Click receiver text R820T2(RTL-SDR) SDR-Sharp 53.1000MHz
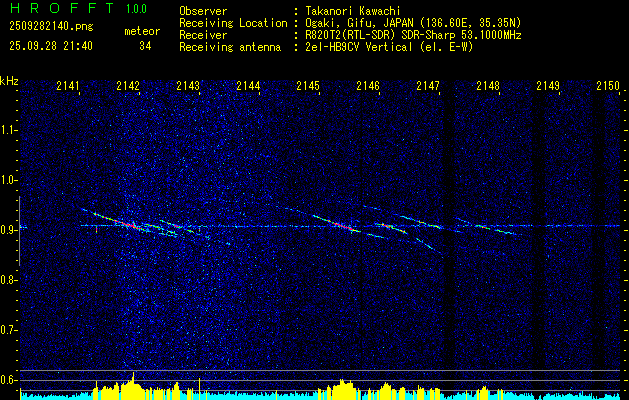Viewport: 629px width, 400px height. (413, 35)
